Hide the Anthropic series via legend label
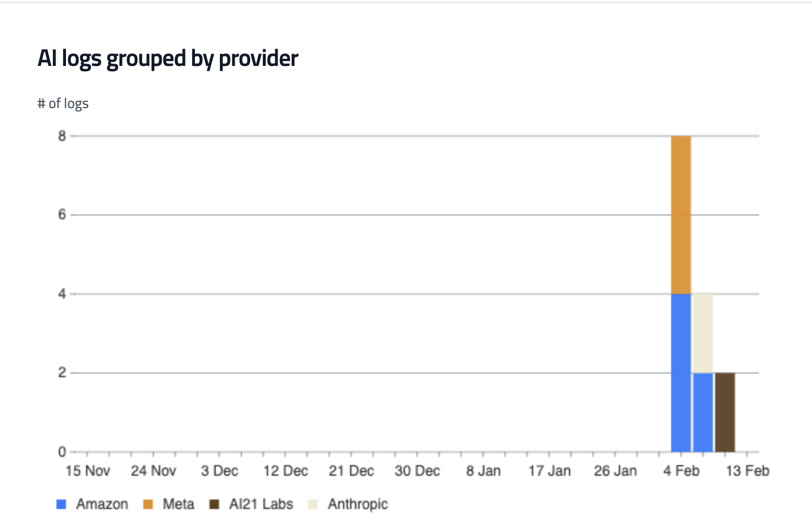The width and height of the screenshot is (812, 531). (x=358, y=505)
